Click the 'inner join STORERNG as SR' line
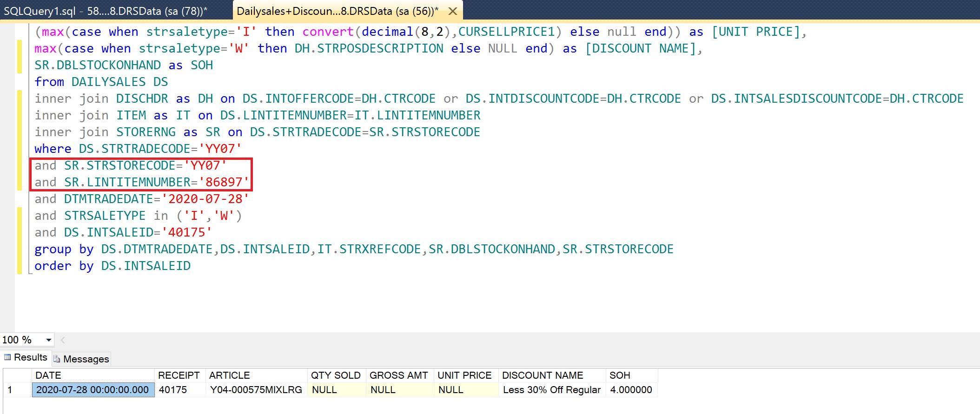980x414 pixels. (258, 132)
